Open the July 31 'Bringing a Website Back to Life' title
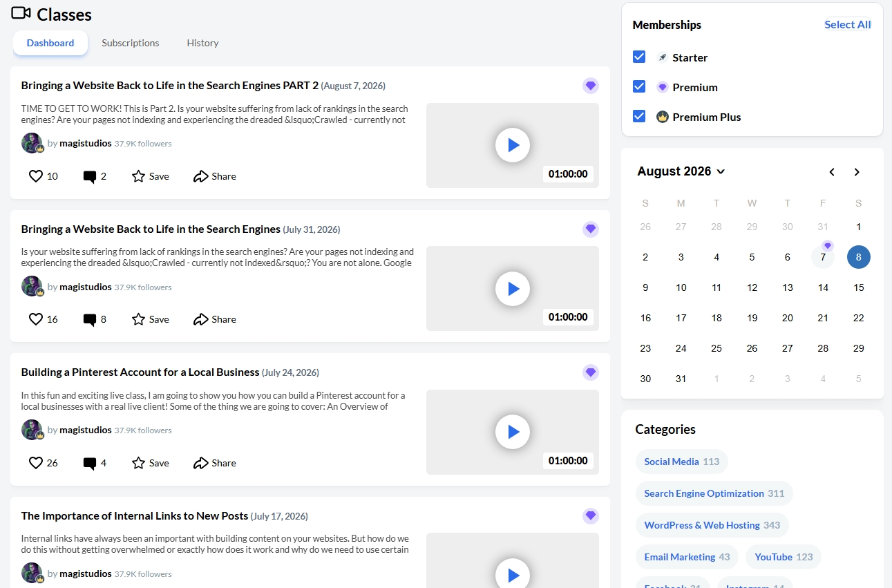 (x=151, y=229)
